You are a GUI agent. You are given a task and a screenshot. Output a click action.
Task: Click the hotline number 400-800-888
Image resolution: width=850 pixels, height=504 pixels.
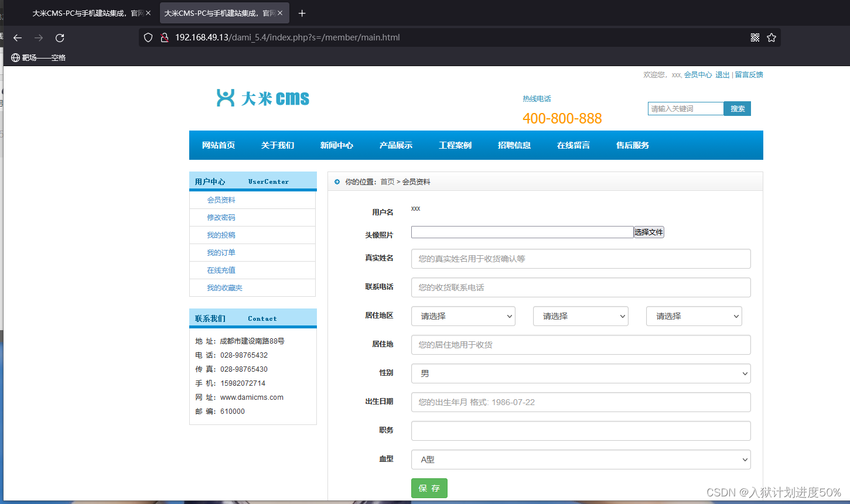click(x=562, y=118)
